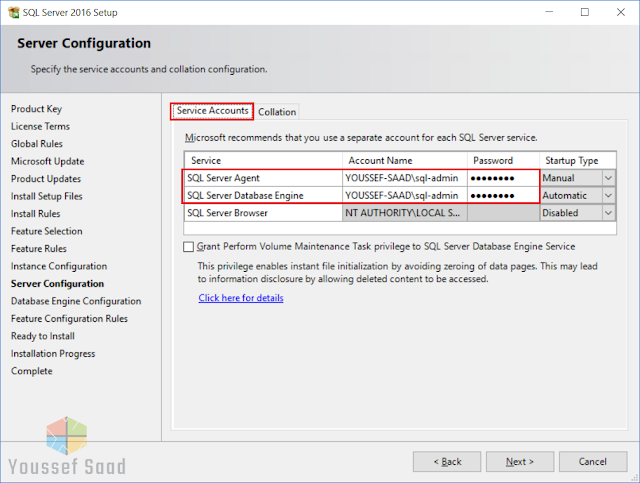The width and height of the screenshot is (640, 483).
Task: Select Feature Rules step in sidebar
Action: click(x=39, y=249)
